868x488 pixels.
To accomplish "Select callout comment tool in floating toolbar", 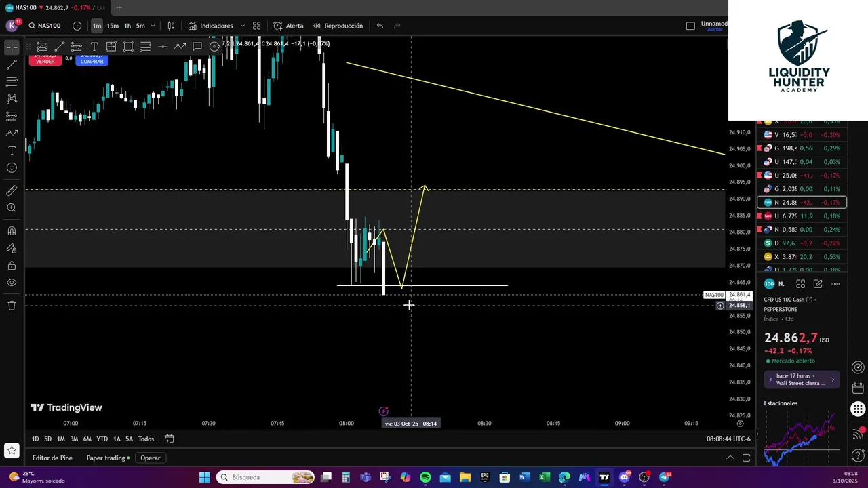I will point(197,47).
